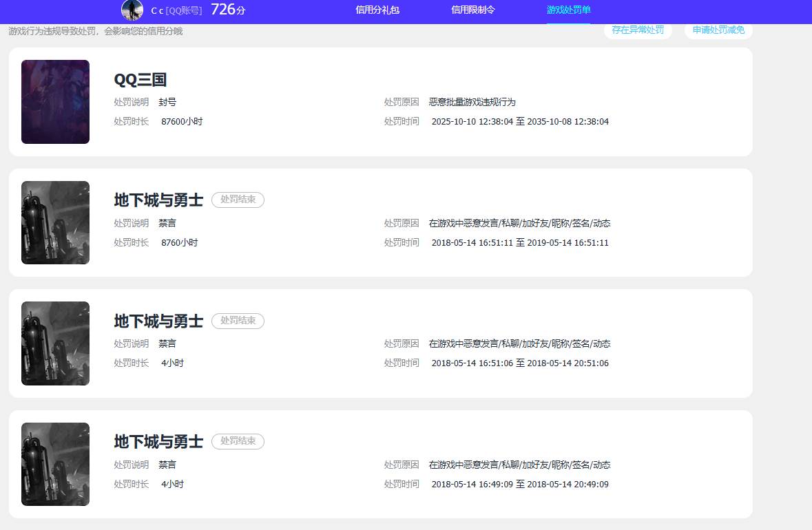Click 处罚结束 badge on the 16:49:09 card
This screenshot has height=530, width=812.
point(238,441)
